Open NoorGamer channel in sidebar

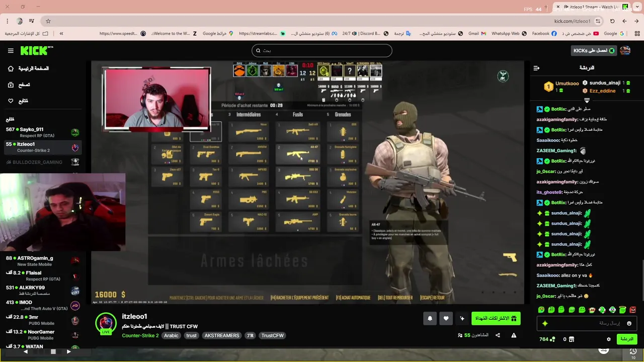[42, 334]
